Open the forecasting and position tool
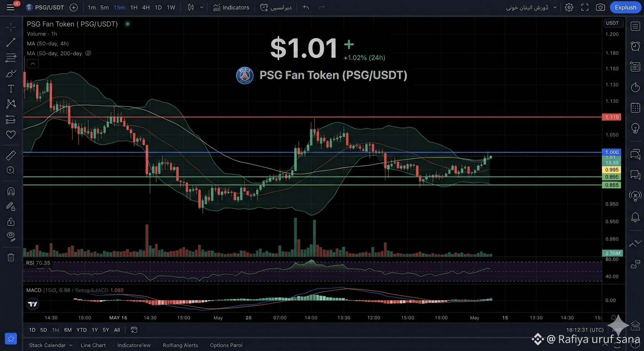The width and height of the screenshot is (644, 351). (x=11, y=119)
